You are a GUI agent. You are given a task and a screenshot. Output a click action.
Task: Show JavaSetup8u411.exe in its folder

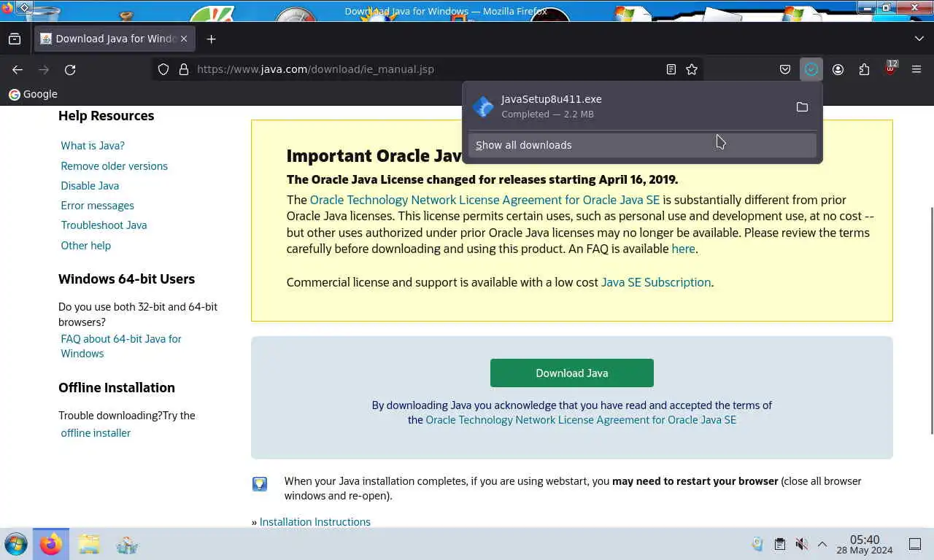802,106
